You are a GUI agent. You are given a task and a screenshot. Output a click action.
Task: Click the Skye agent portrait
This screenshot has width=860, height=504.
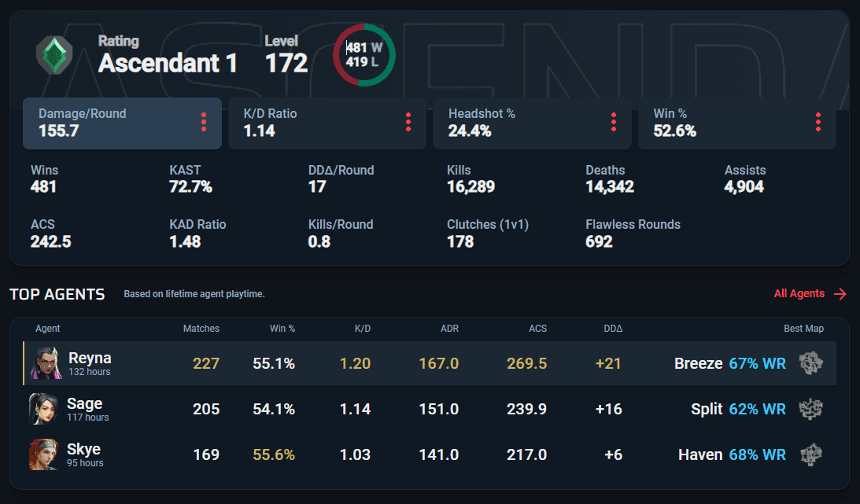[43, 454]
